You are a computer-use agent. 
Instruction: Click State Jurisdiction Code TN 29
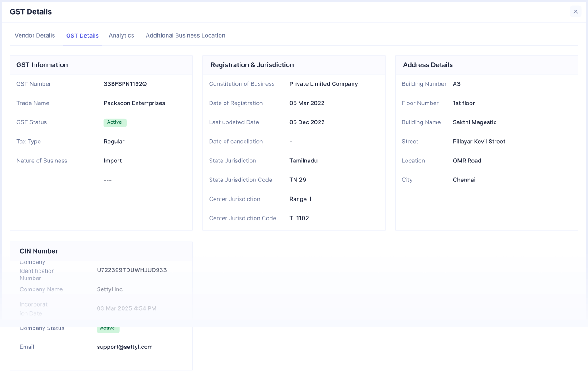coord(298,180)
